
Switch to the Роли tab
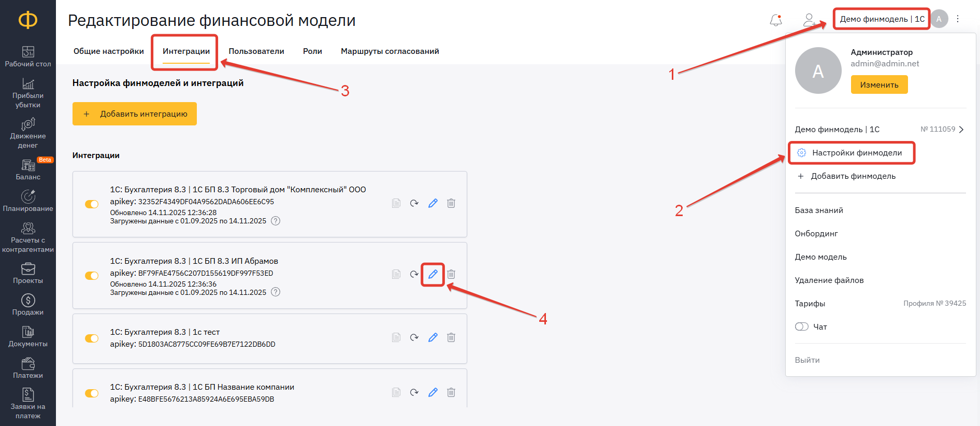[x=312, y=51]
